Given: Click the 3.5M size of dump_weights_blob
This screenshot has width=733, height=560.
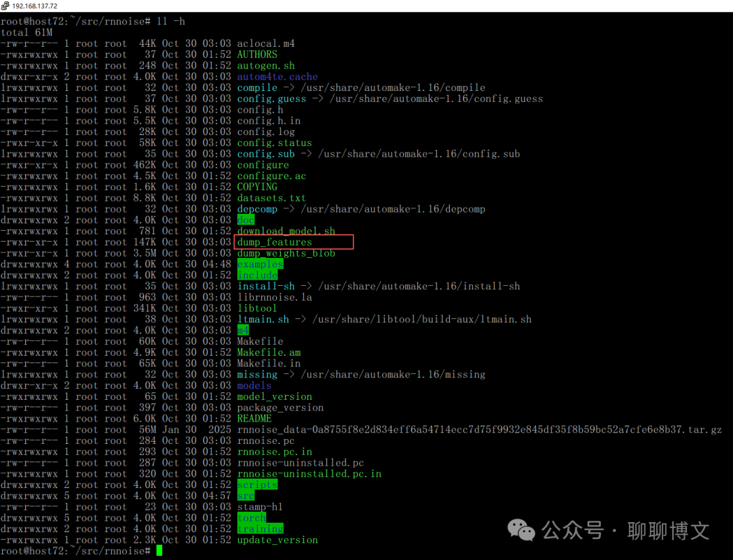Looking at the screenshot, I should tap(145, 253).
